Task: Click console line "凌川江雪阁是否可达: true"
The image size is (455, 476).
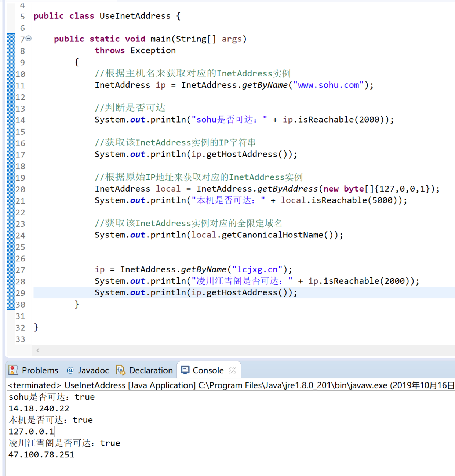Action: [x=64, y=443]
